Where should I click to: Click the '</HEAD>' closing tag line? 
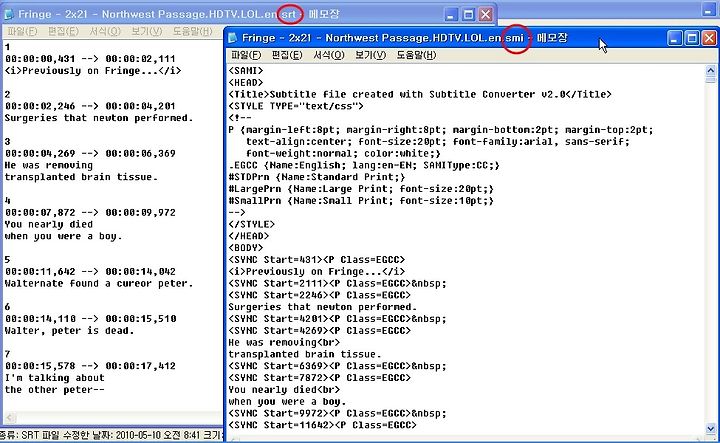pyautogui.click(x=248, y=236)
